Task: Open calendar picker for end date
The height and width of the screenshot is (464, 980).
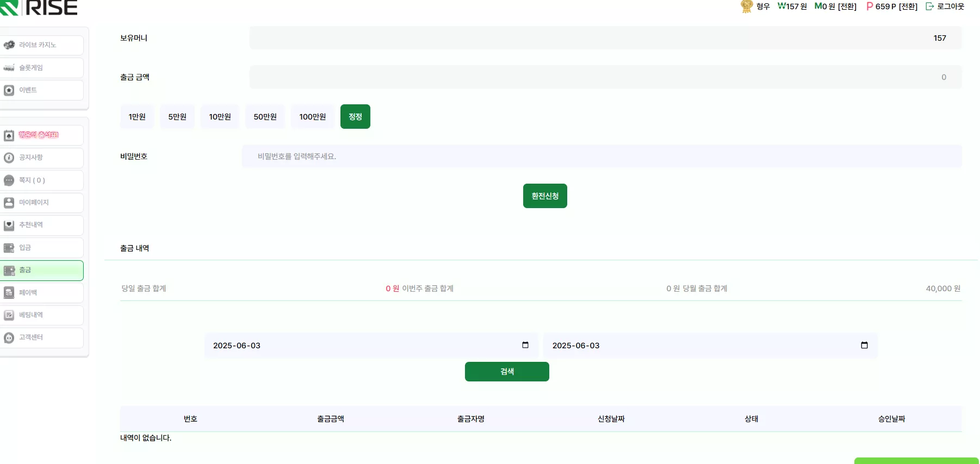Action: [864, 345]
